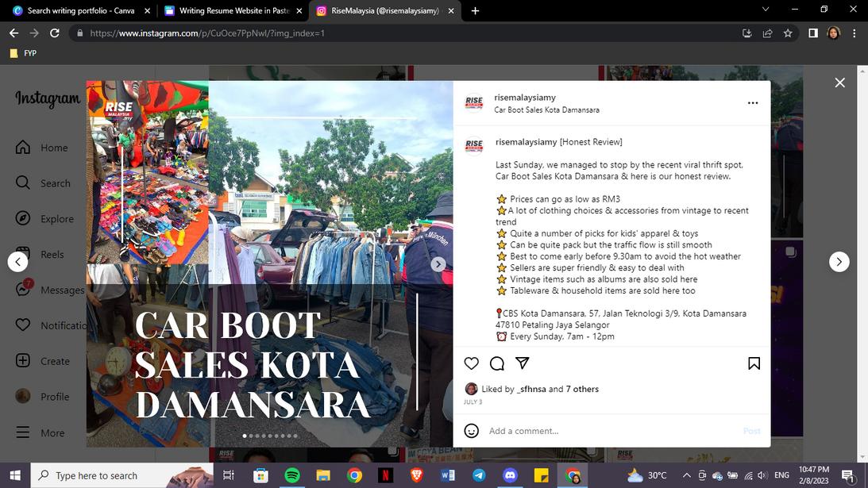868x488 pixels.
Task: Click the Add a comment field
Action: [611, 430]
